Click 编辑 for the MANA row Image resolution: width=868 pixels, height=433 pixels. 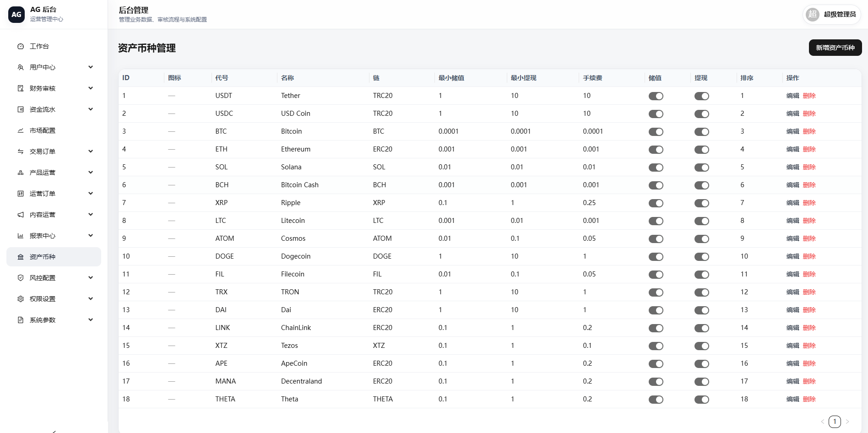coord(792,381)
